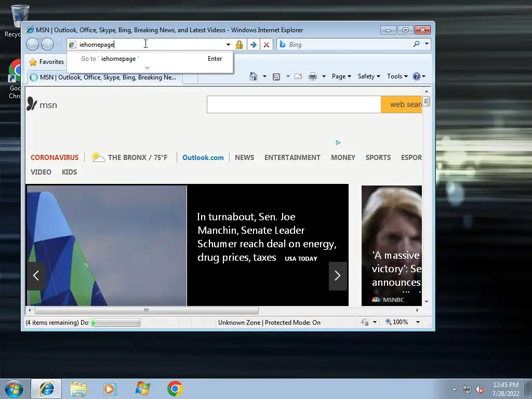The width and height of the screenshot is (532, 399).
Task: Open the MONEY section link
Action: (x=343, y=157)
